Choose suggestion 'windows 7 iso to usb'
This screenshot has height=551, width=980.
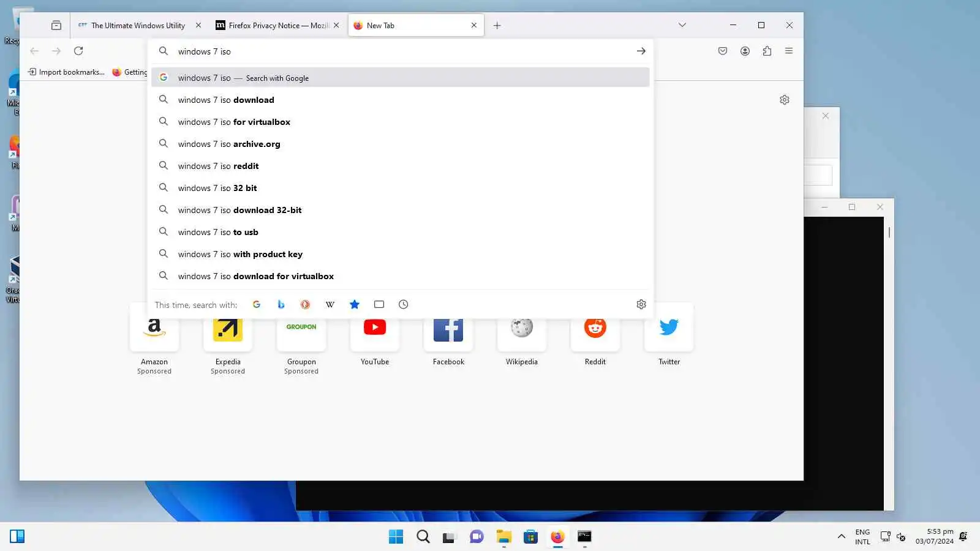pos(401,232)
